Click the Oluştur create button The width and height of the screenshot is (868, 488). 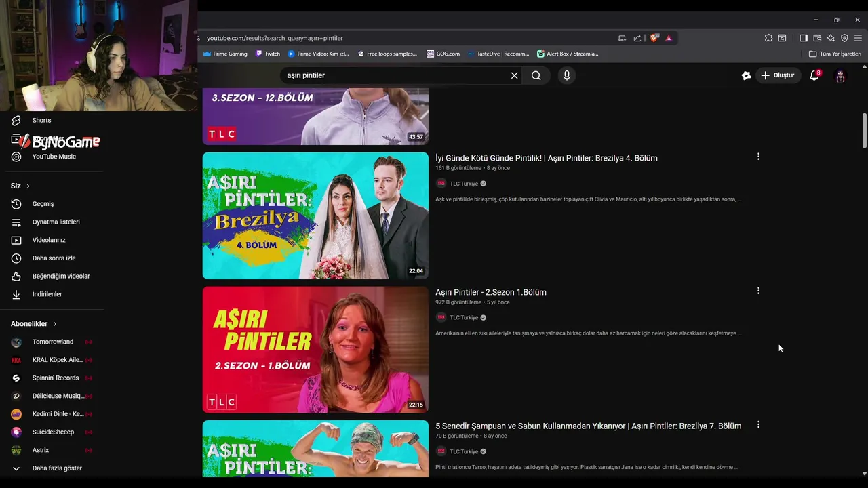[778, 75]
